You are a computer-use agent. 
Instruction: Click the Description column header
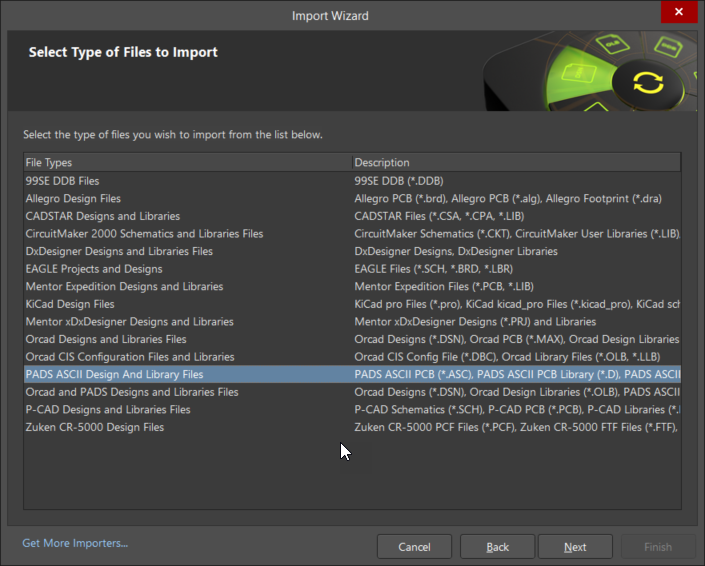(x=515, y=162)
